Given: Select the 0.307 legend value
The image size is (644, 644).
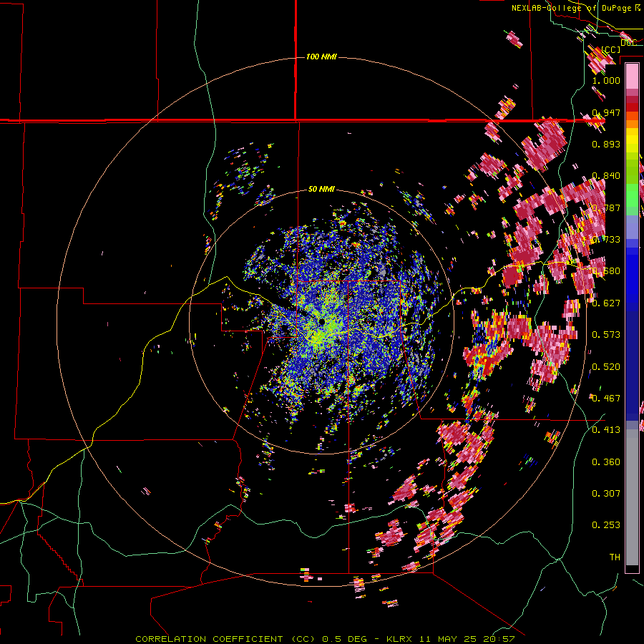Looking at the screenshot, I should coord(606,493).
